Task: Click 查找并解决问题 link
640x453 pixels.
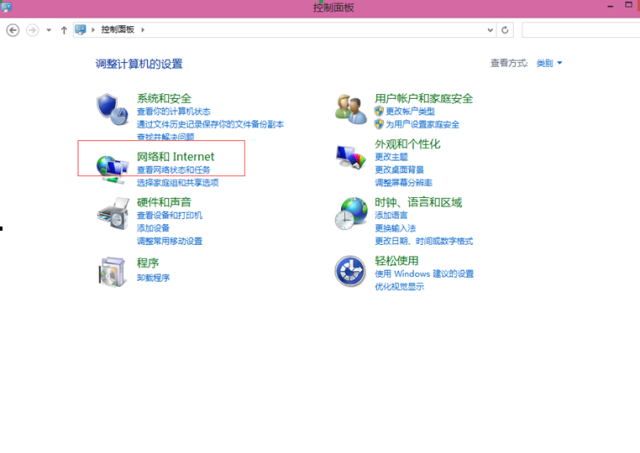Action: tap(165, 137)
